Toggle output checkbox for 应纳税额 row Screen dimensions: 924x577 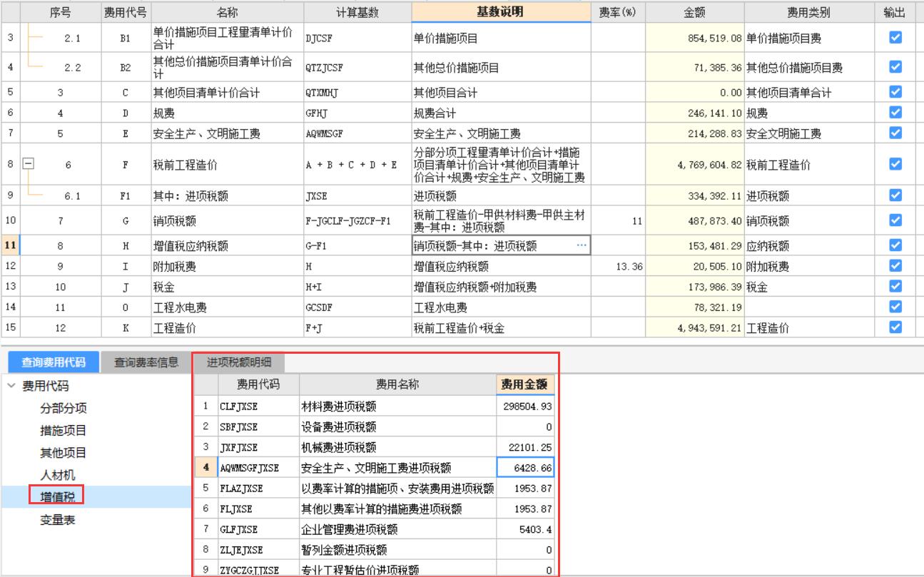pyautogui.click(x=895, y=245)
